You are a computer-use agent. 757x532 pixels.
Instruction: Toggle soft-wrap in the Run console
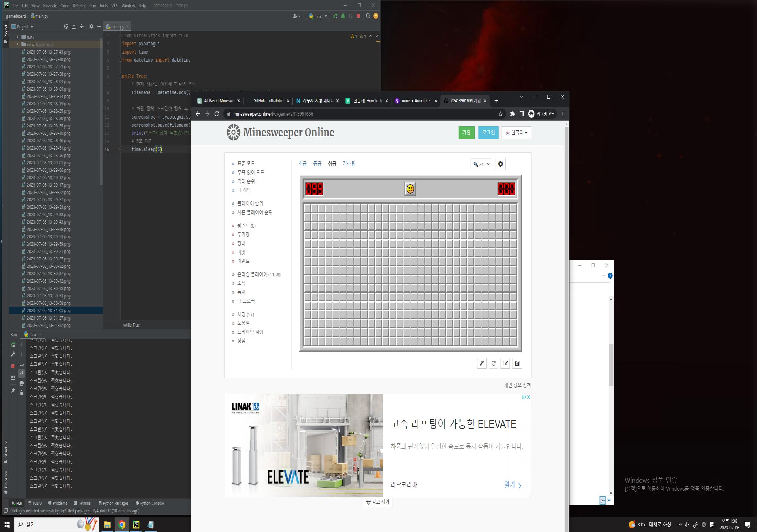pos(21,364)
